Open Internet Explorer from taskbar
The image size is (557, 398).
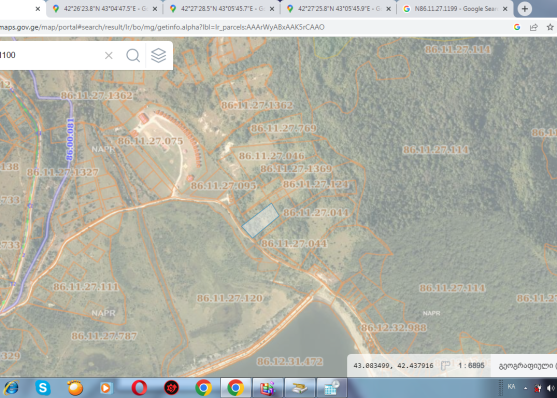[x=11, y=388]
